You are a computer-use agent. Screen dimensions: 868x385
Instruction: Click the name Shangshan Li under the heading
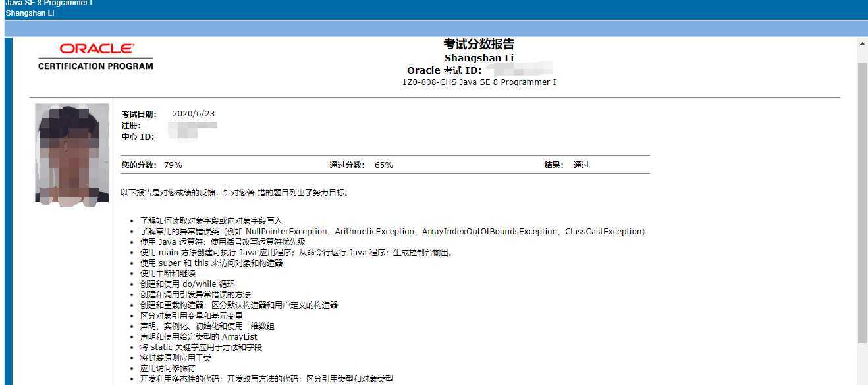pyautogui.click(x=479, y=58)
